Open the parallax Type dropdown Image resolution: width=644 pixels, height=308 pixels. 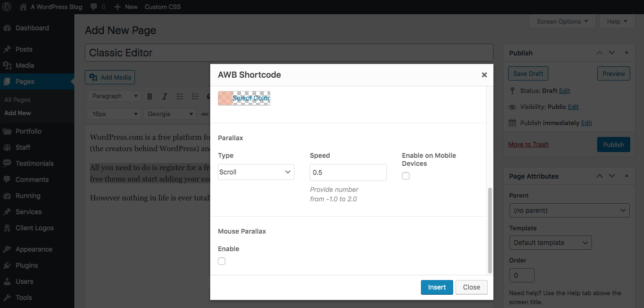[x=256, y=172]
